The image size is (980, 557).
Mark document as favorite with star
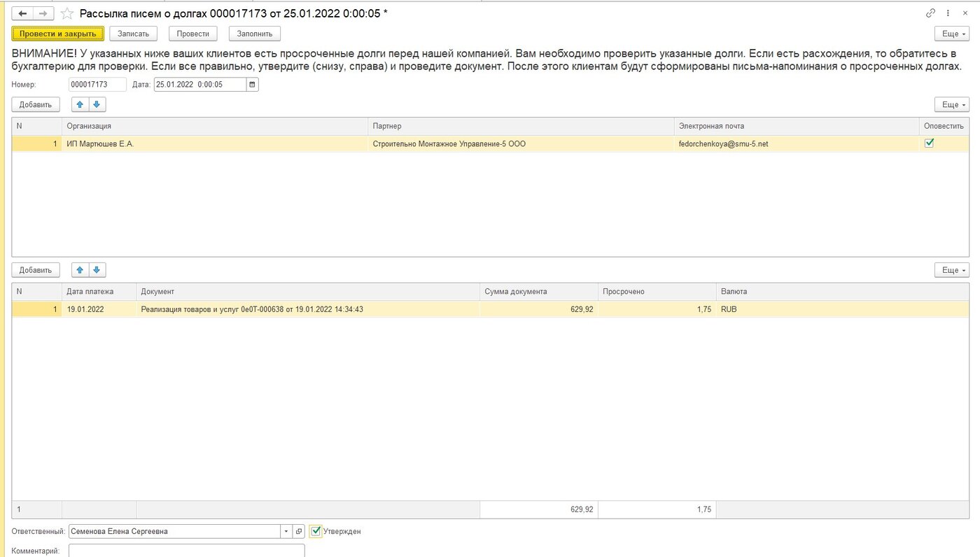coord(67,13)
